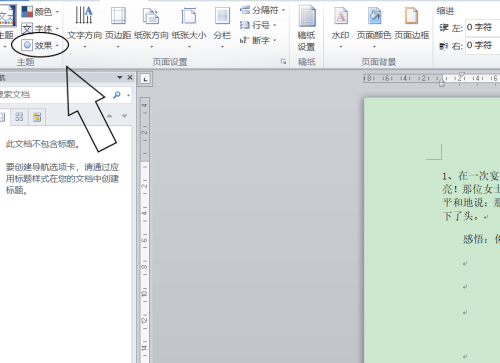
Task: Open the 分栏 columns menu
Action: point(222,27)
